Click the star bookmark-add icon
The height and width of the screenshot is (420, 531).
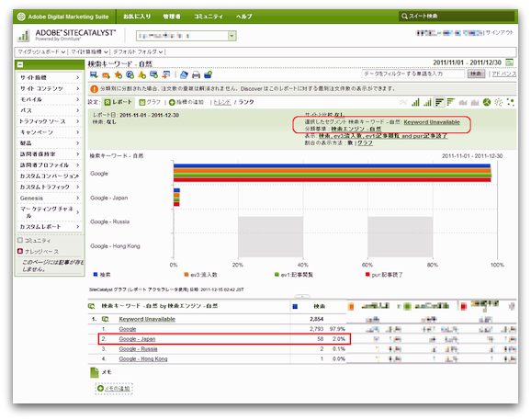[118, 74]
